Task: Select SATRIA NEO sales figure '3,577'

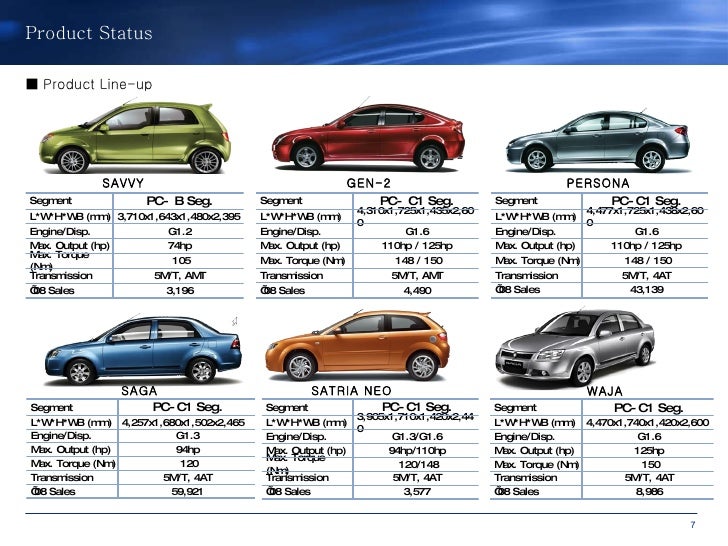Action: tap(417, 491)
